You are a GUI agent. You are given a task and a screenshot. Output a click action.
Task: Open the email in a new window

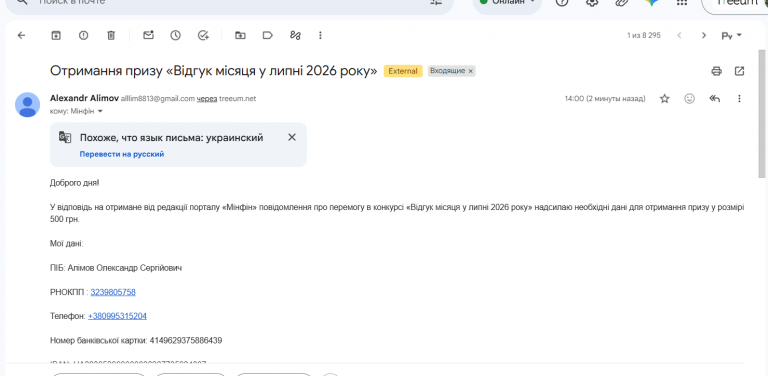click(740, 71)
